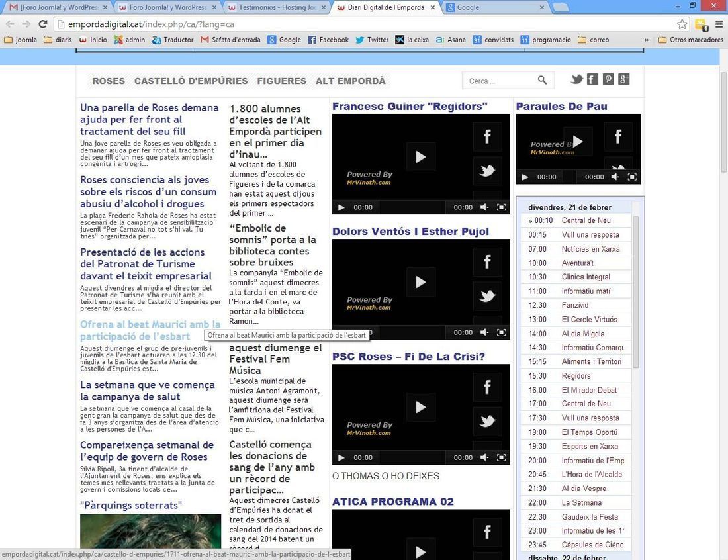This screenshot has width=728, height=560.
Task: Mute the Paraules De Pau video
Action: tap(615, 177)
